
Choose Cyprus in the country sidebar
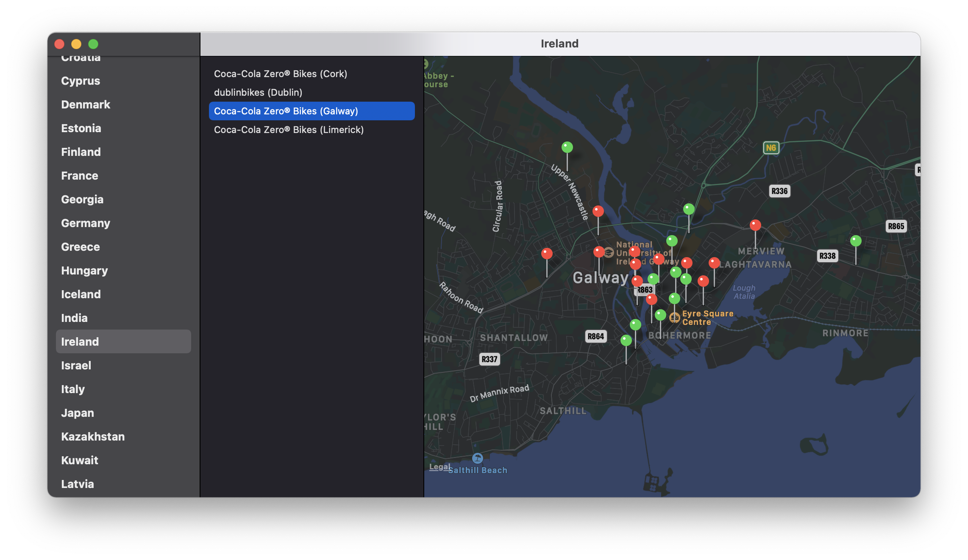(123, 80)
